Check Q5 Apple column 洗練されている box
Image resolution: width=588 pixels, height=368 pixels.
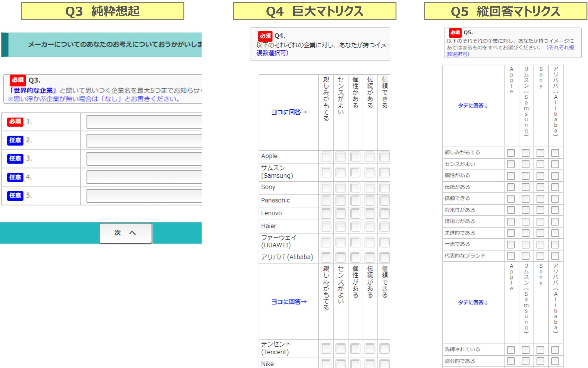pos(511,350)
